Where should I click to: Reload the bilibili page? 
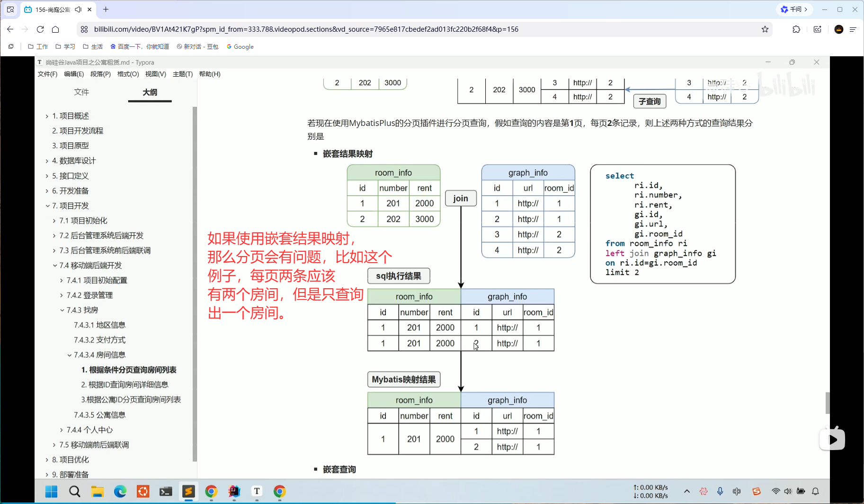(40, 29)
